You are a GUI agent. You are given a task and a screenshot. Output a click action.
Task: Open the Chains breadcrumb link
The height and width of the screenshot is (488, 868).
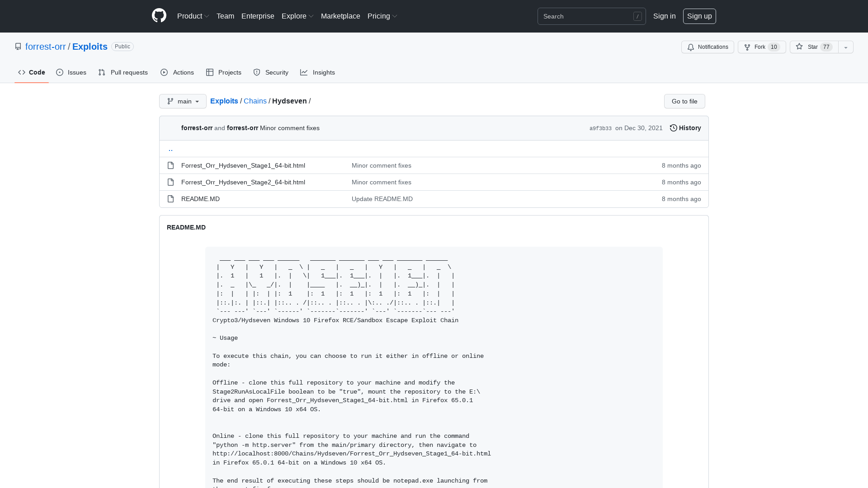(x=255, y=101)
